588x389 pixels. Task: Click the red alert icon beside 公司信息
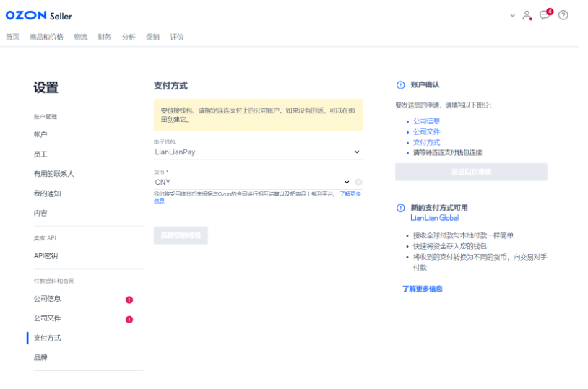129,300
